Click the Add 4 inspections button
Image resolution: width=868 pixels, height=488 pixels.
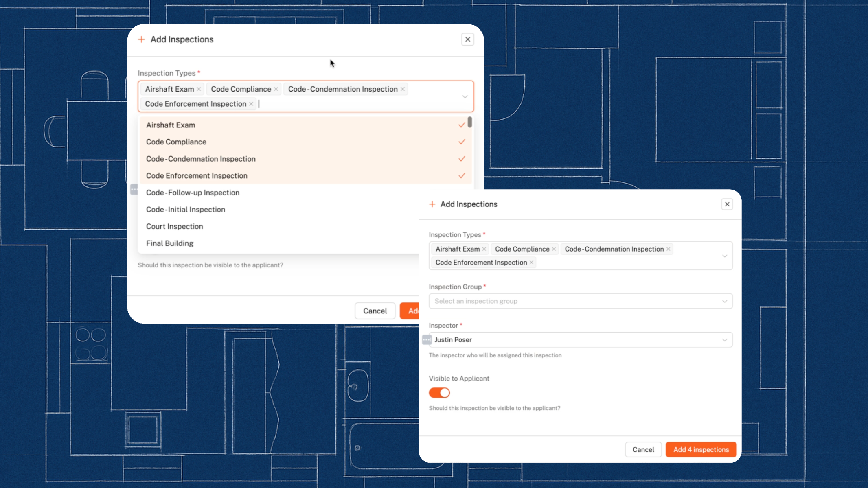[701, 449]
